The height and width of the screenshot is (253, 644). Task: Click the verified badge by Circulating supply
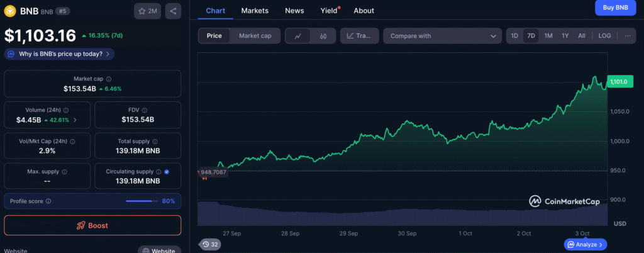[166, 172]
